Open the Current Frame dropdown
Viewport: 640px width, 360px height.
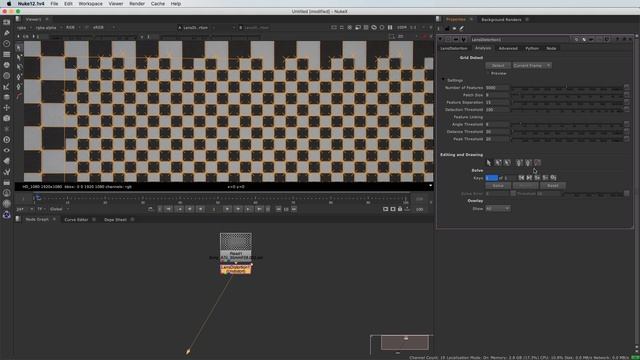click(532, 65)
